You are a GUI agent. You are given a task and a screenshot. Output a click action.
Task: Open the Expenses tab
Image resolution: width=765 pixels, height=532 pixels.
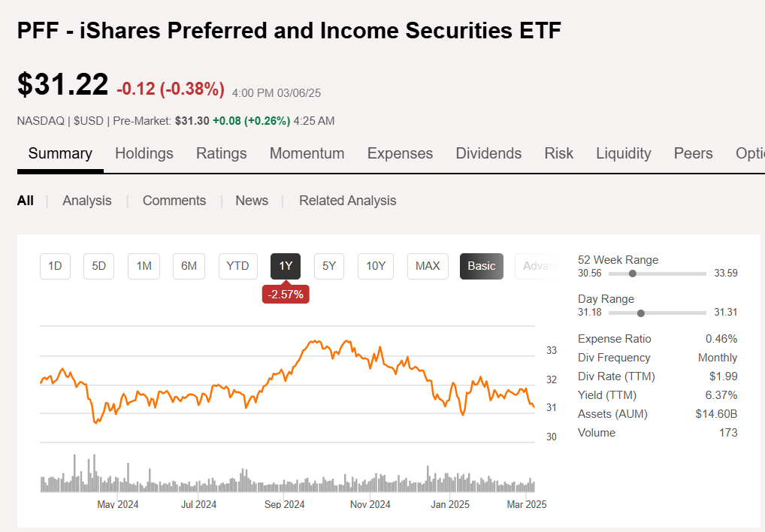(400, 153)
